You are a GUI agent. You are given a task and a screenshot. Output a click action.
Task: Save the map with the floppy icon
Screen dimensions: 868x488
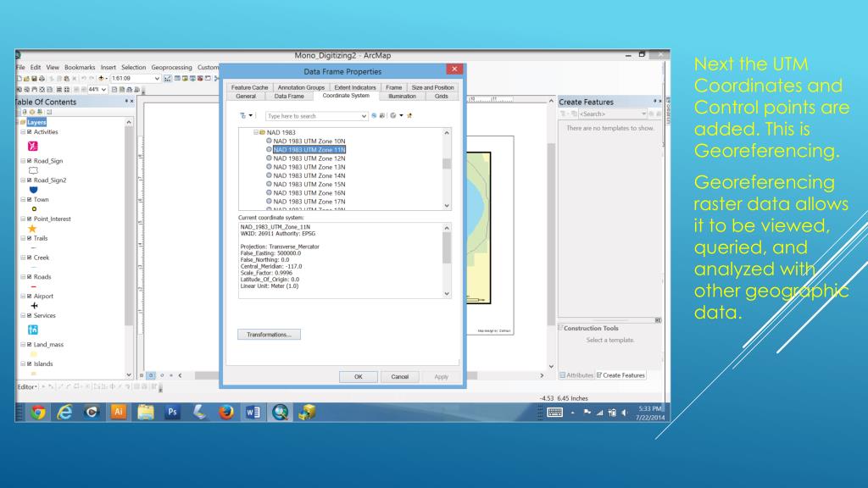click(34, 79)
